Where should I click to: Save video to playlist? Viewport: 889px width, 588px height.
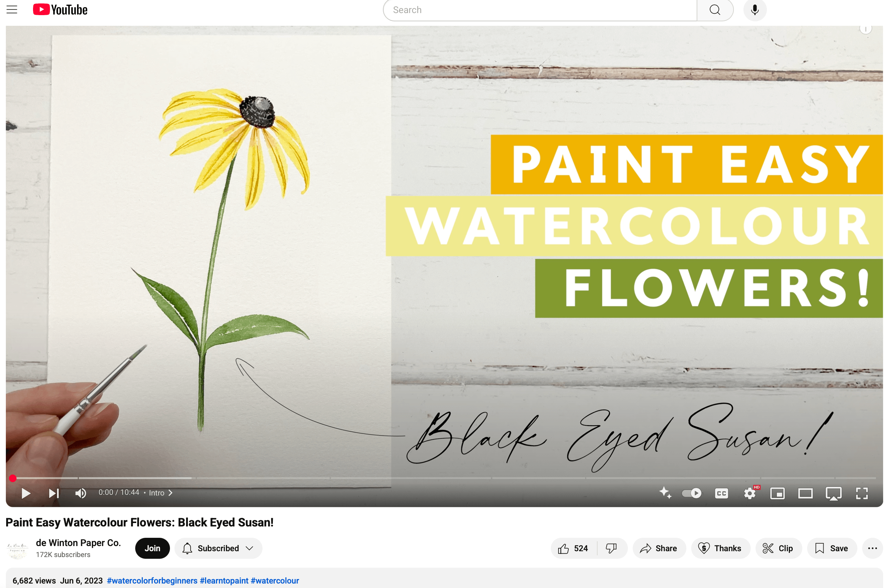(x=832, y=548)
